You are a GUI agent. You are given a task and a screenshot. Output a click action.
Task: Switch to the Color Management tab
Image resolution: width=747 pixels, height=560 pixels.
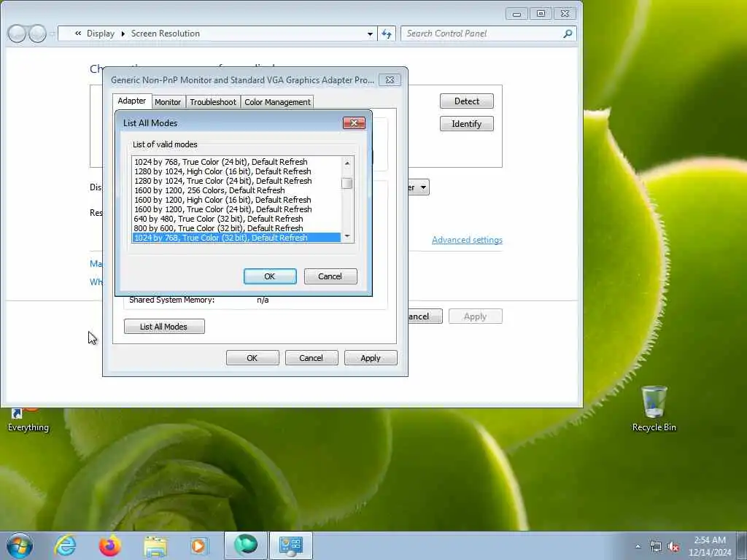(x=277, y=102)
